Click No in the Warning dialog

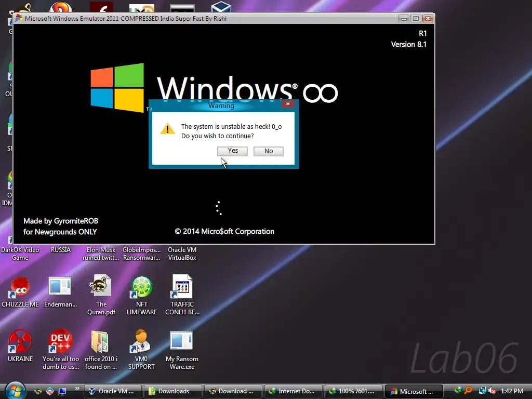(269, 151)
